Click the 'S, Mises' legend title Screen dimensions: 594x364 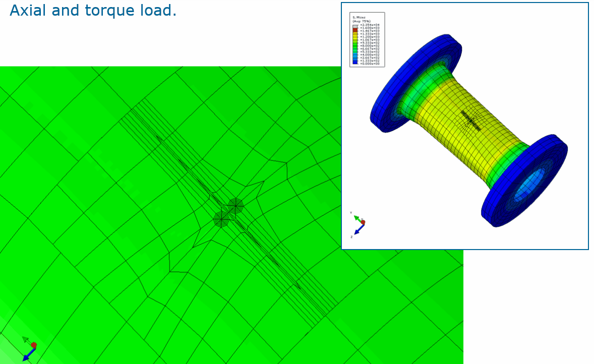360,18
